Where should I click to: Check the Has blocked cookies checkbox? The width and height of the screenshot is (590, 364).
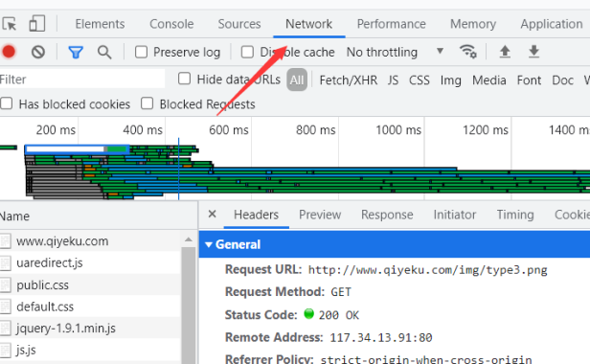7,103
